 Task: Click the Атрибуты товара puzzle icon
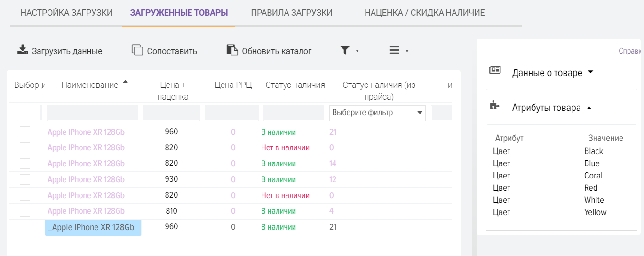click(494, 105)
